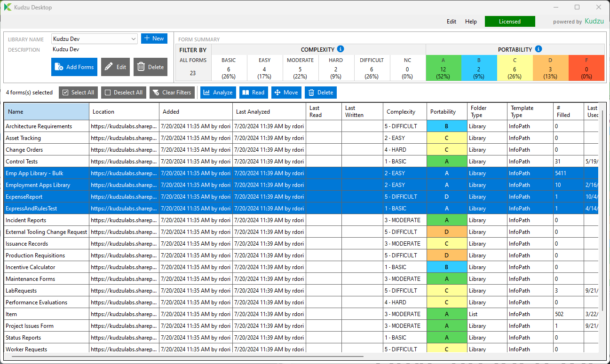610x364 pixels.
Task: Click the trash icon beside Library Delete
Action: (x=141, y=67)
